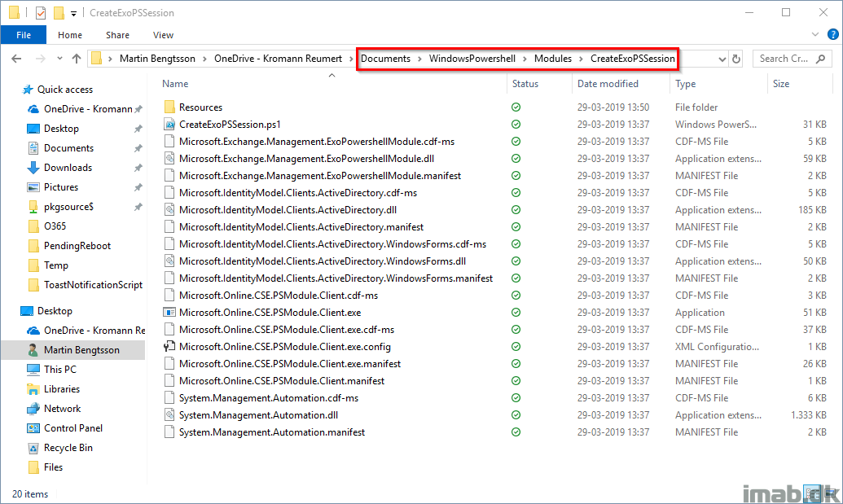Image resolution: width=843 pixels, height=504 pixels.
Task: Click the search magnifier icon
Action: [x=820, y=59]
